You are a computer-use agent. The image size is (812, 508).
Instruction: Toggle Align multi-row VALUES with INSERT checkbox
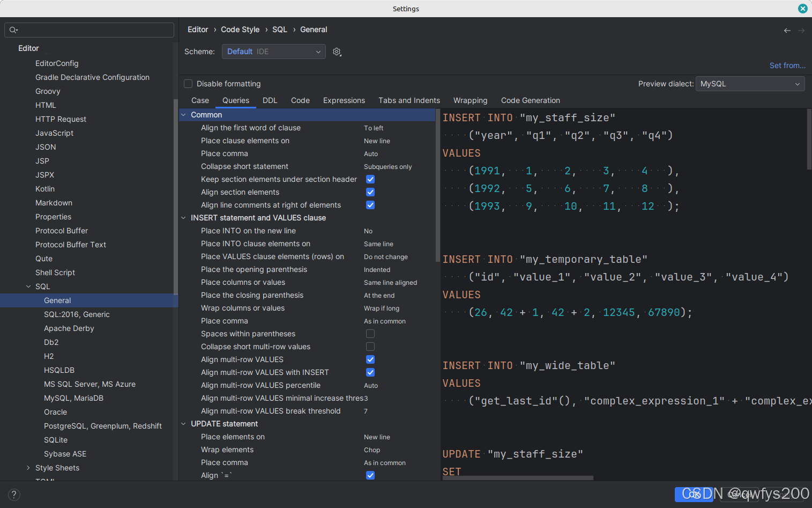pos(370,372)
